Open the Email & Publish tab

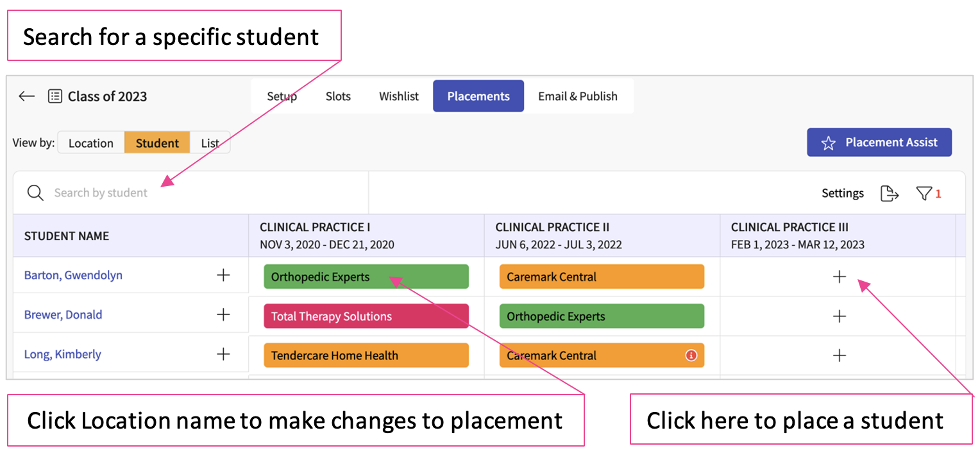coord(578,96)
